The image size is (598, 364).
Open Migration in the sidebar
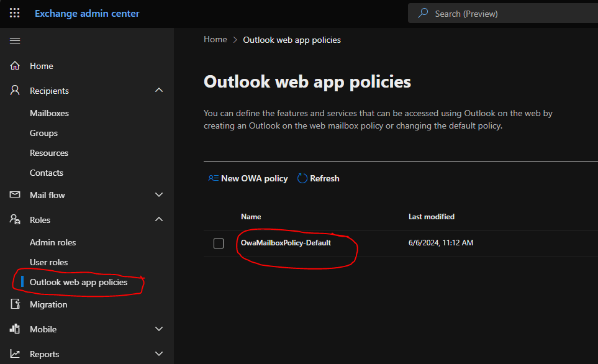click(x=48, y=304)
